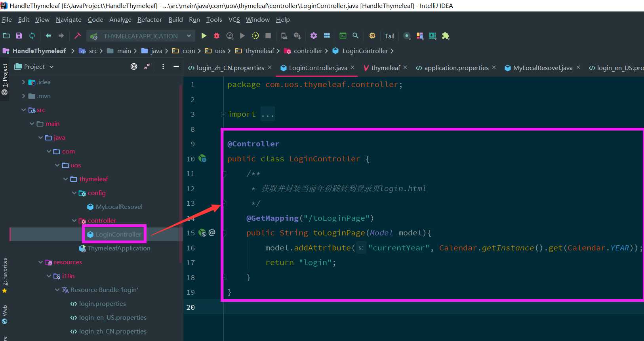The width and height of the screenshot is (644, 341).
Task: Click line number 16 in the gutter
Action: pos(191,248)
